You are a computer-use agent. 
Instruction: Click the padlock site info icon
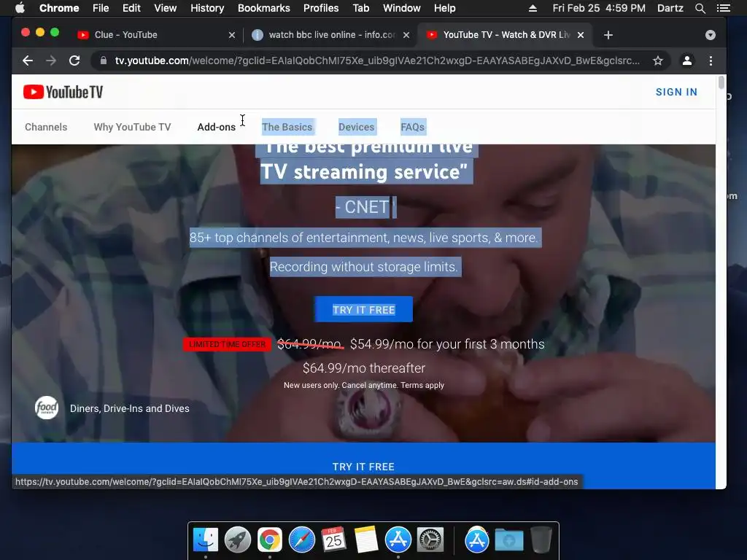tap(103, 61)
